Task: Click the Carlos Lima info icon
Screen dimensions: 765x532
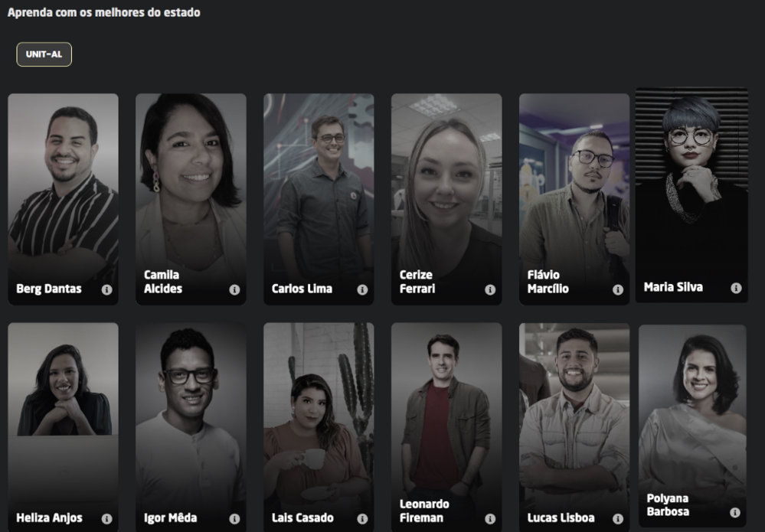Action: pos(362,289)
